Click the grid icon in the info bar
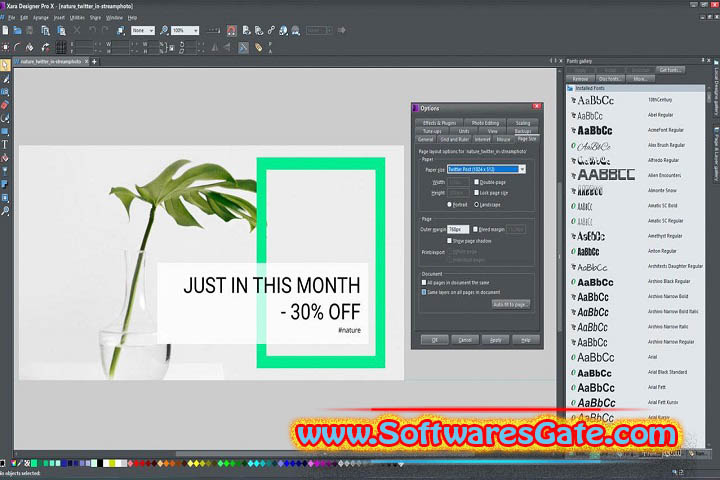Image resolution: width=720 pixels, height=480 pixels. pos(61,47)
